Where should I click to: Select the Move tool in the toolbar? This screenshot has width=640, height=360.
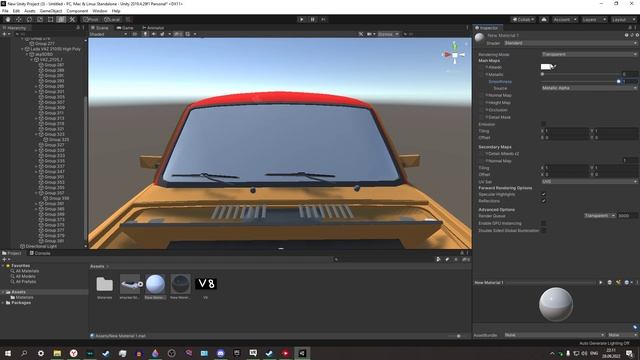point(18,19)
